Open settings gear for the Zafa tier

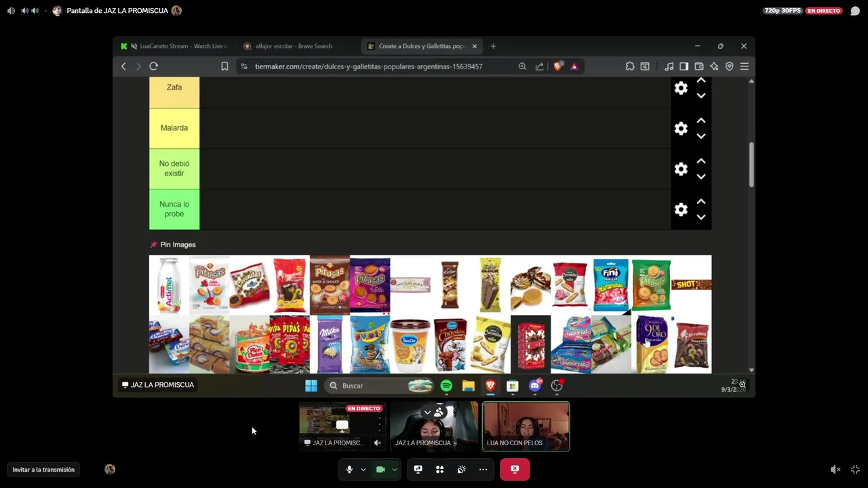click(681, 88)
